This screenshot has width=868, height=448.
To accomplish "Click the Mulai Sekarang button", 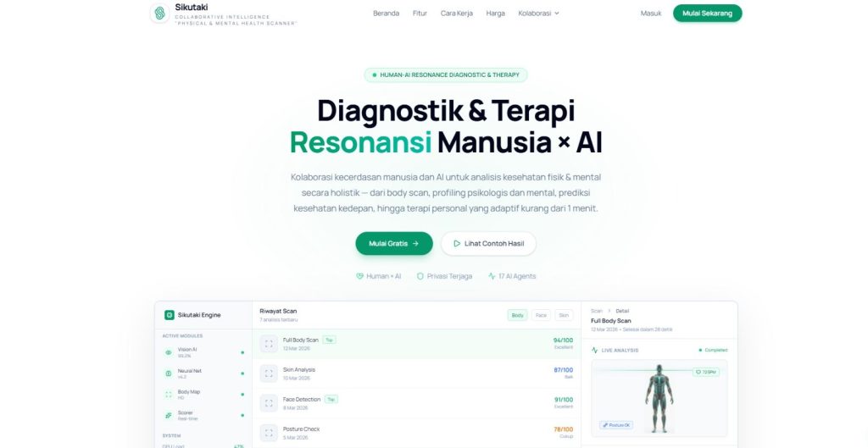I will click(707, 14).
